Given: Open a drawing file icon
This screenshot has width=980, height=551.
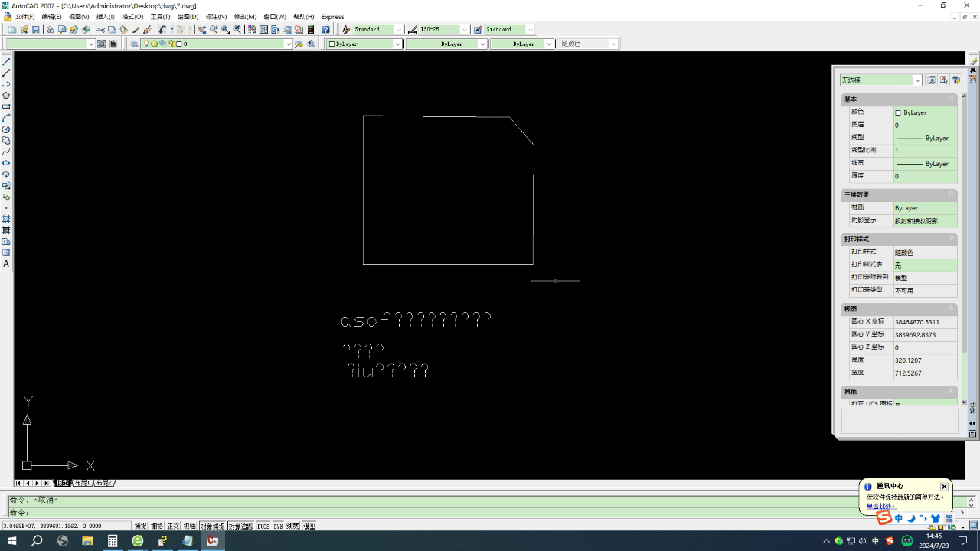Looking at the screenshot, I should 24,30.
